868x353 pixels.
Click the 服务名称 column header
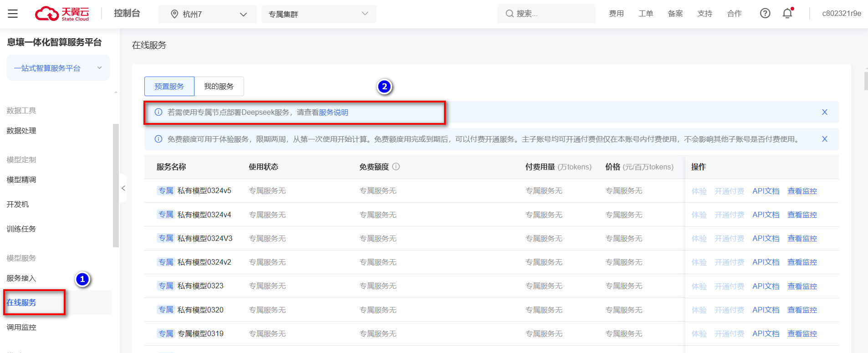coord(171,167)
